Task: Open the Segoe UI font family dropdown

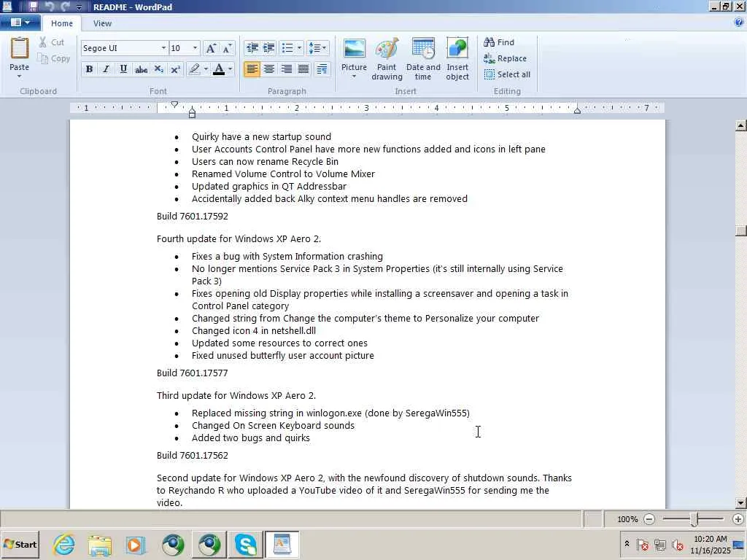Action: [x=163, y=48]
